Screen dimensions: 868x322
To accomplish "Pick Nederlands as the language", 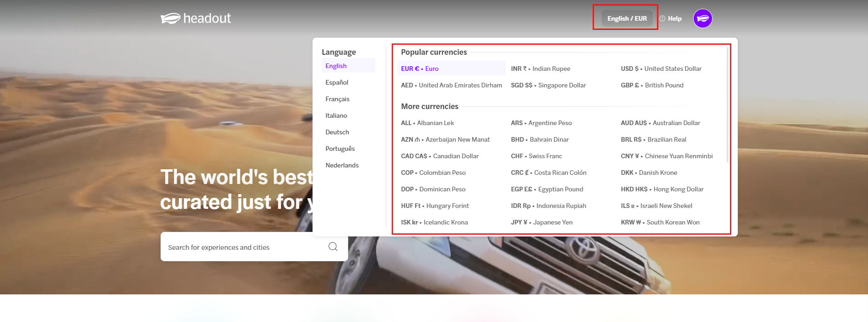I will point(342,165).
